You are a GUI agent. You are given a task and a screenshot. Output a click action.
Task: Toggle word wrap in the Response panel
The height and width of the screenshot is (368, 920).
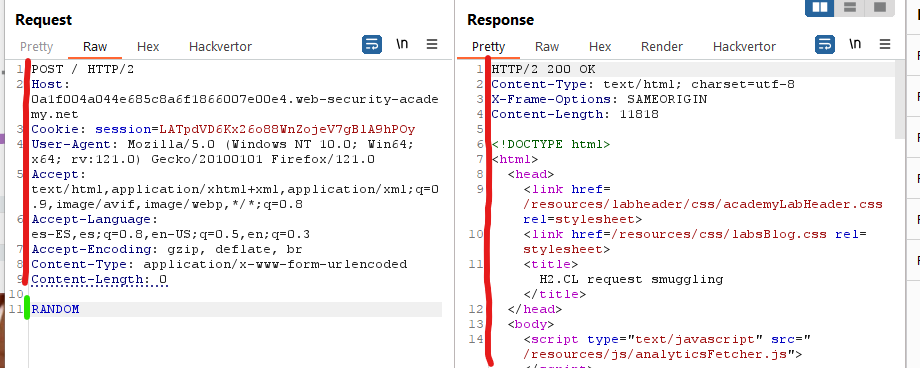point(825,45)
